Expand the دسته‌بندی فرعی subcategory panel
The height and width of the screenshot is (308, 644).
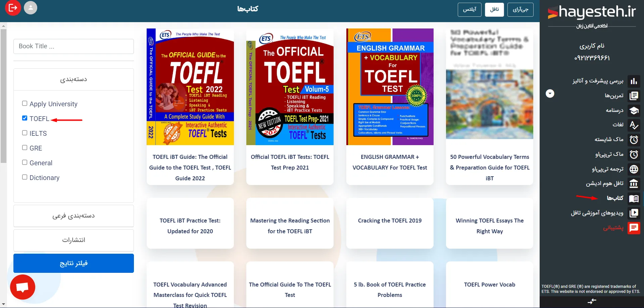73,216
